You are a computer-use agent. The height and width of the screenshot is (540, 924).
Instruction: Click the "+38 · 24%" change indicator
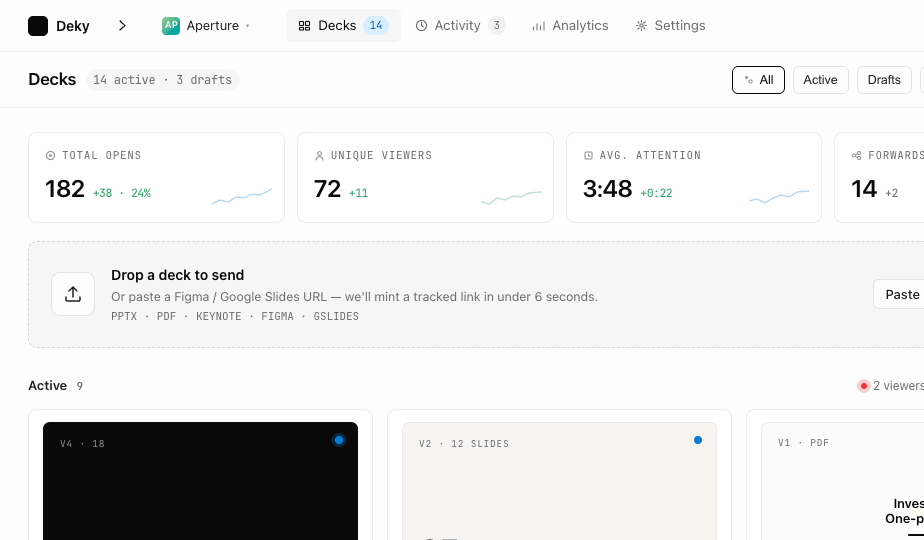(x=122, y=193)
